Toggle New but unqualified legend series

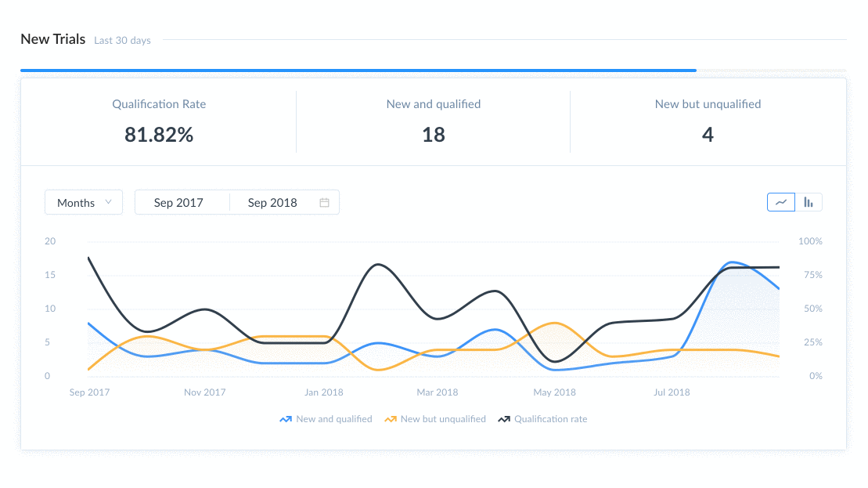(x=435, y=419)
